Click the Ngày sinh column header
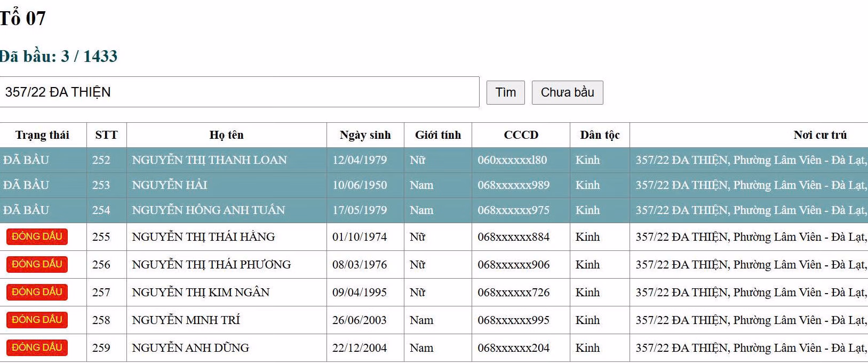 click(365, 135)
